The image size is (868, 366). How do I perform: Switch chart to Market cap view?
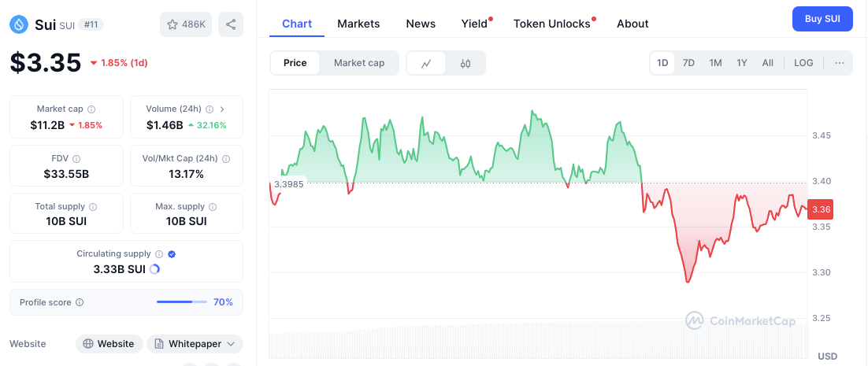tap(359, 63)
